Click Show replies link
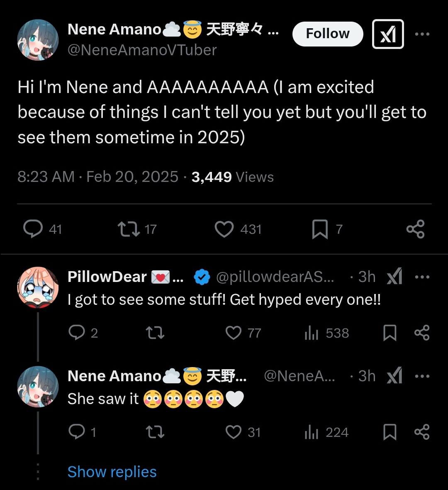The image size is (448, 490). (x=112, y=472)
